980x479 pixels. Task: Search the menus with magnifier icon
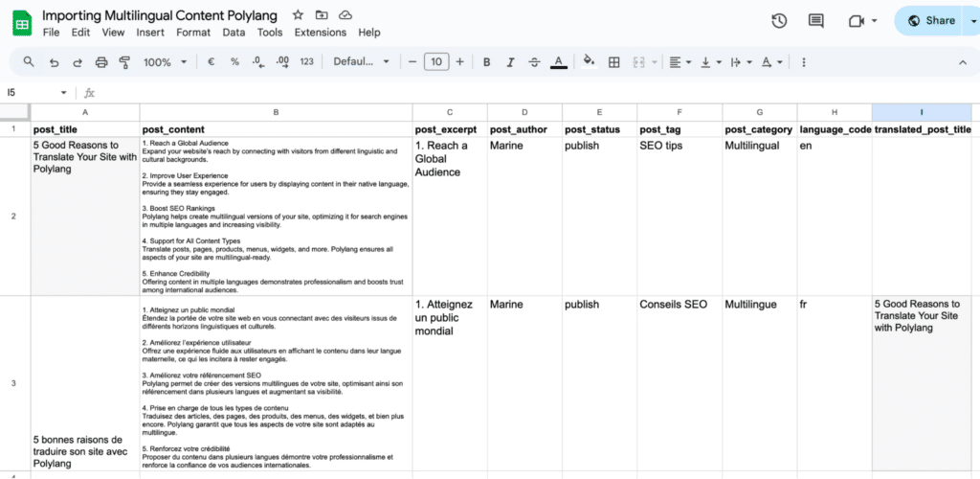tap(29, 62)
